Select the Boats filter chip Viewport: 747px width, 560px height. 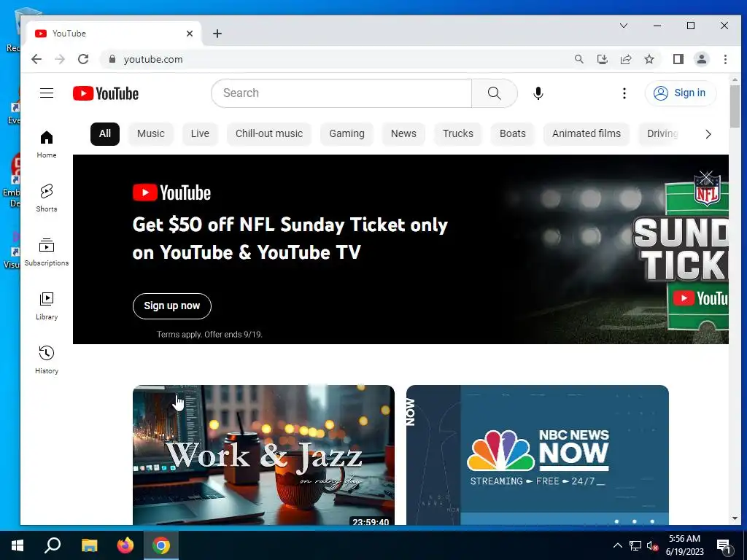click(513, 134)
